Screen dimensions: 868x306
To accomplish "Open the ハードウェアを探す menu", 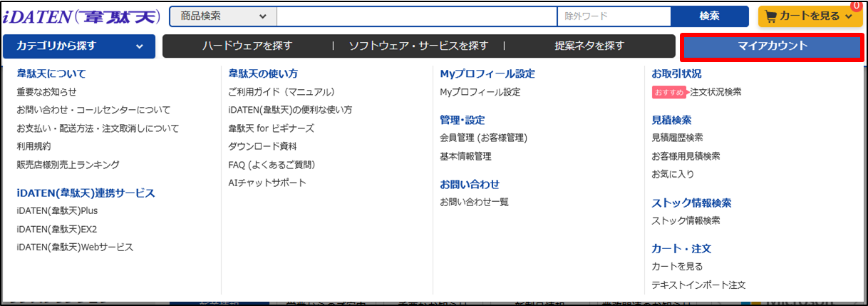I will pyautogui.click(x=247, y=46).
